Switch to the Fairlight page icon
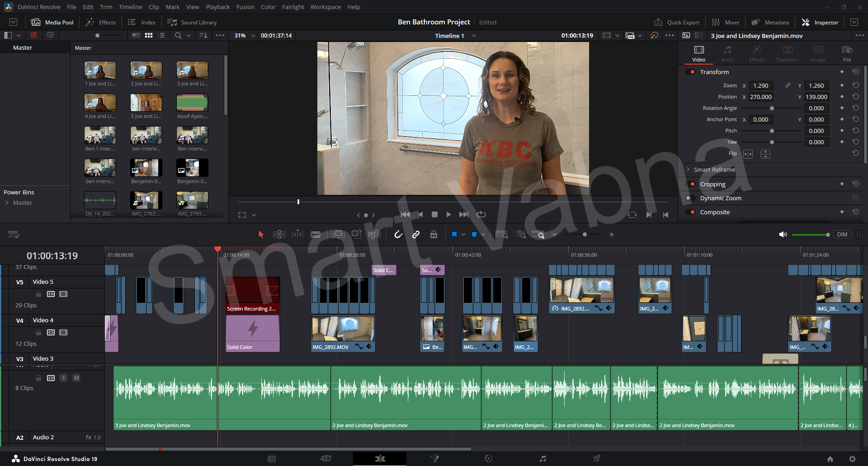Image resolution: width=868 pixels, height=466 pixels. click(542, 459)
